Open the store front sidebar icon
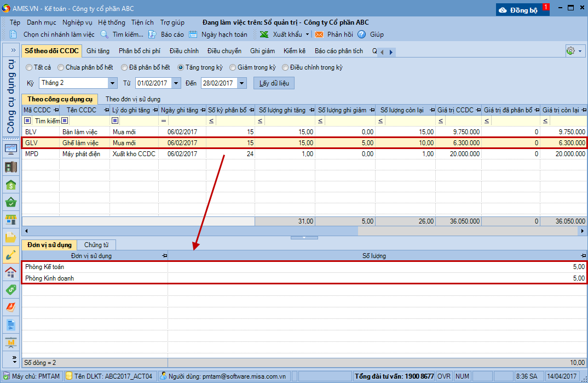This screenshot has height=383, width=588. [x=11, y=220]
